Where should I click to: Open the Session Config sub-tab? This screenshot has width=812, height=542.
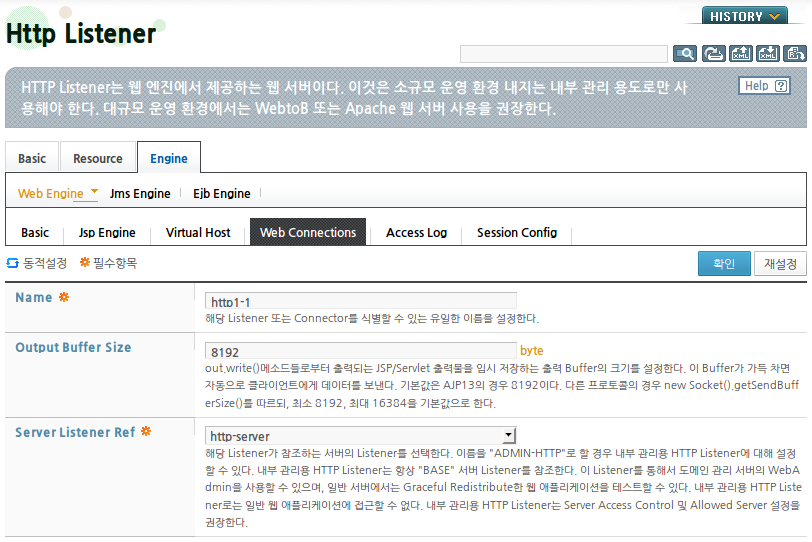pos(517,232)
